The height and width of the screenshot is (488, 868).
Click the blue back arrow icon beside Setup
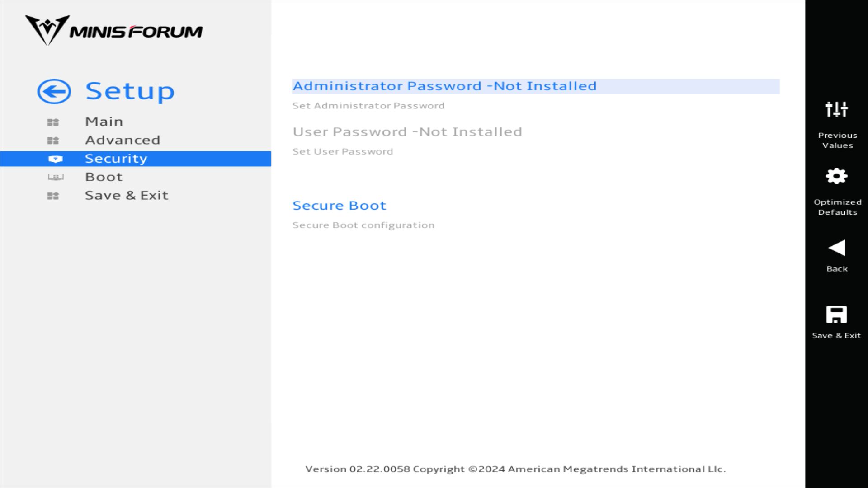[54, 92]
